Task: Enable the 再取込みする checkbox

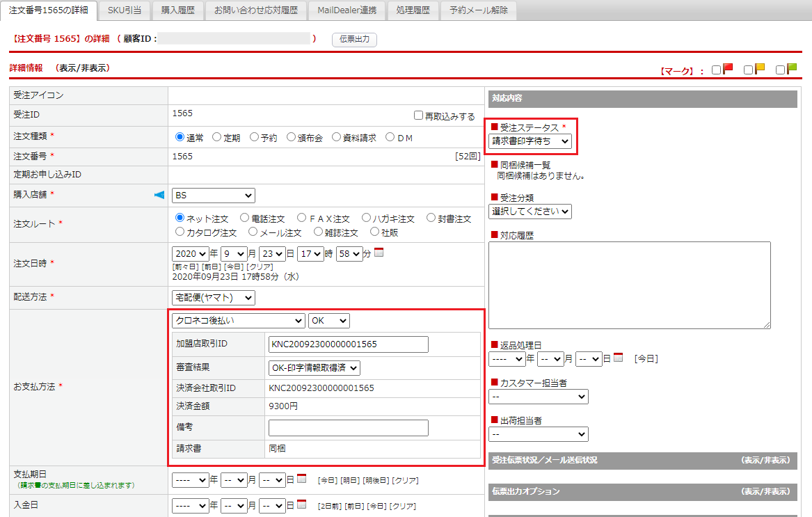Action: point(418,116)
